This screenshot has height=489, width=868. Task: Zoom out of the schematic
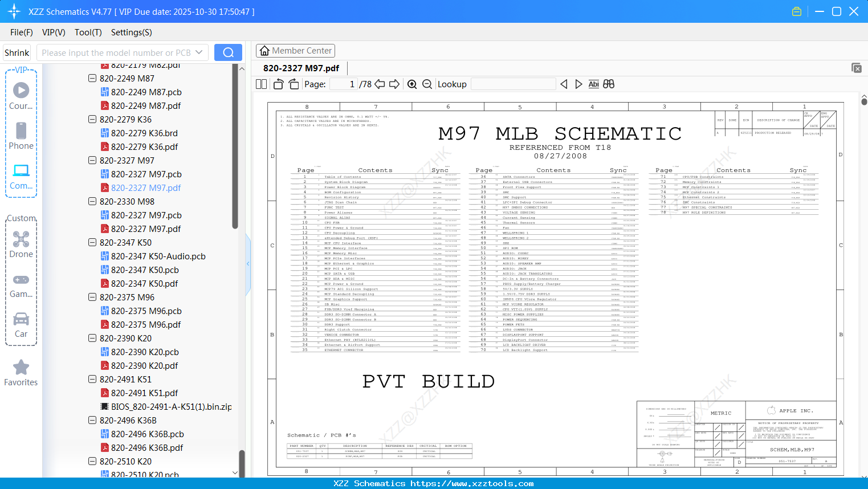[427, 84]
